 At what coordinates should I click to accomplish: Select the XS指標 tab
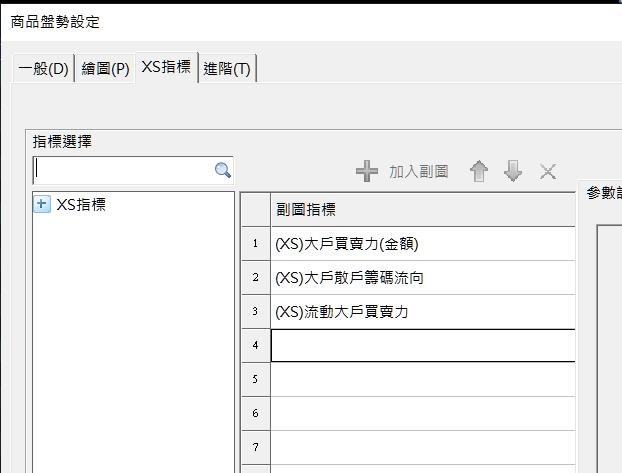click(166, 67)
